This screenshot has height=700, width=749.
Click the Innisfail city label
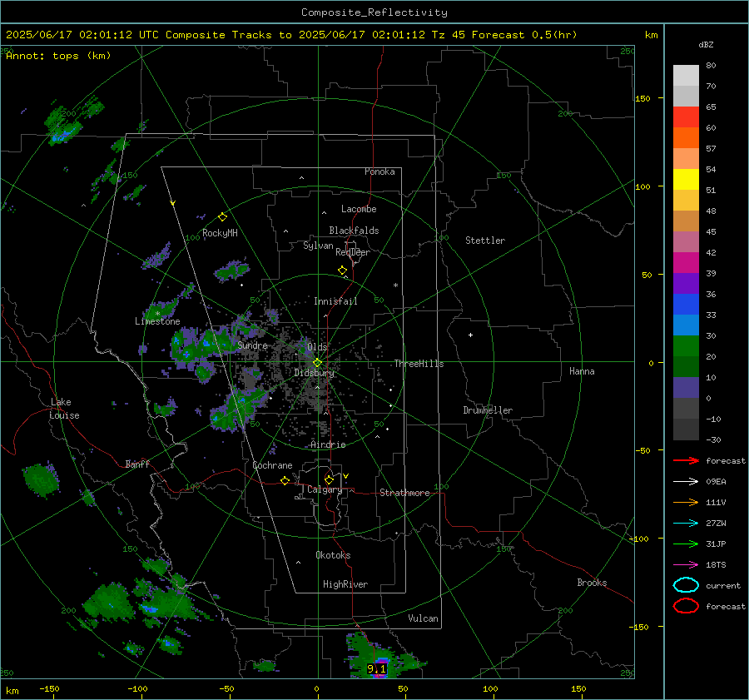pyautogui.click(x=335, y=301)
